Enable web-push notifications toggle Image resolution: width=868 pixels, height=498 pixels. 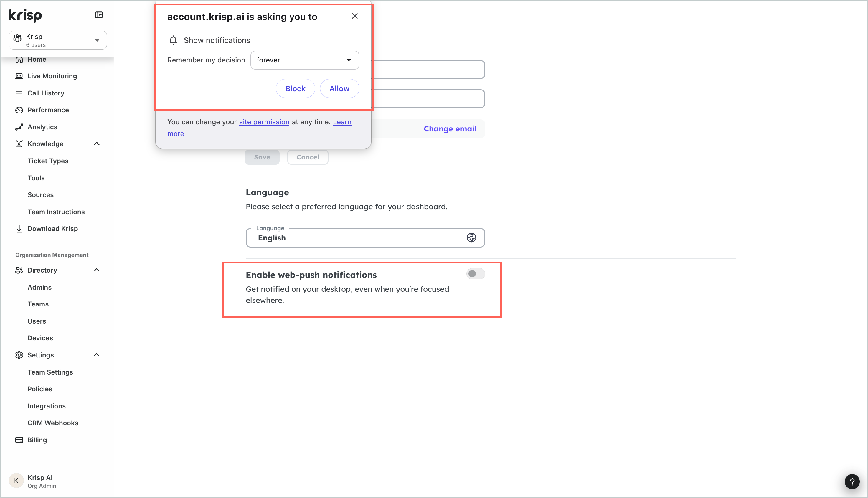click(x=475, y=274)
